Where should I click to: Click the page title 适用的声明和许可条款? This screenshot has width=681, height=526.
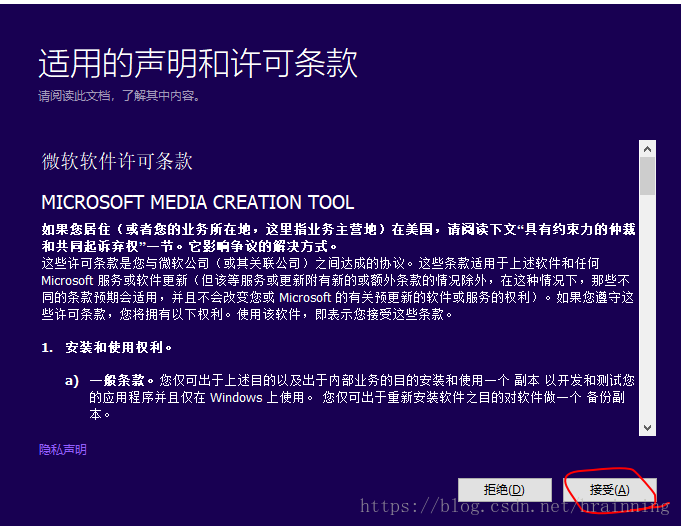click(198, 63)
